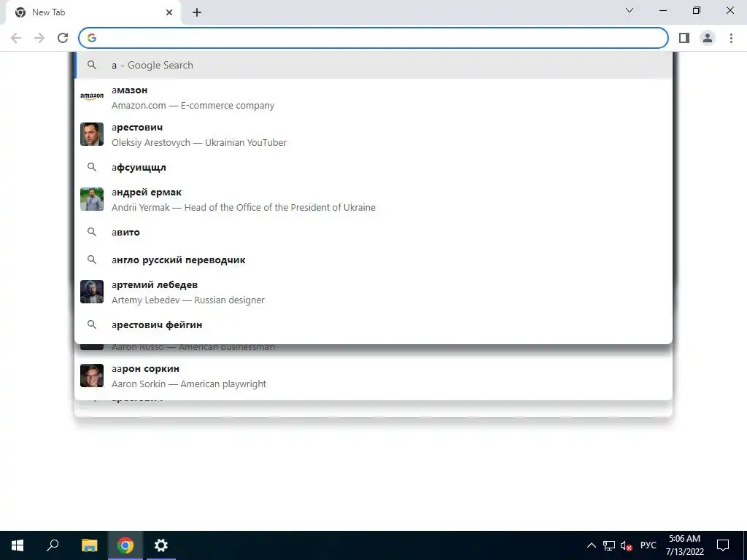Choose the аарон соркин suggestion
The image size is (747, 560).
point(373,376)
